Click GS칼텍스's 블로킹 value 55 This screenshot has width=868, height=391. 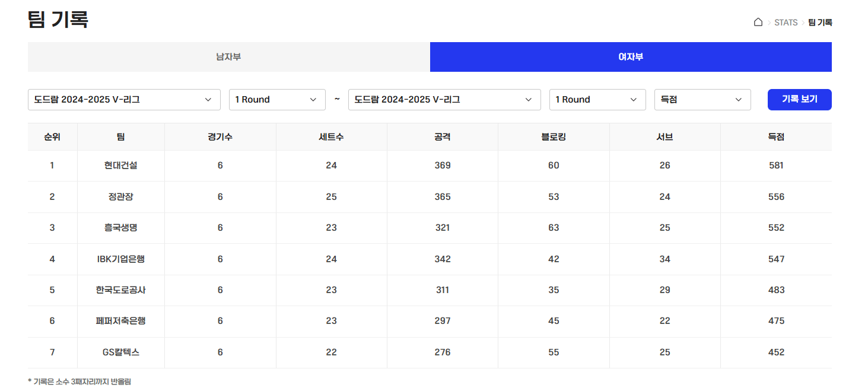coord(554,352)
